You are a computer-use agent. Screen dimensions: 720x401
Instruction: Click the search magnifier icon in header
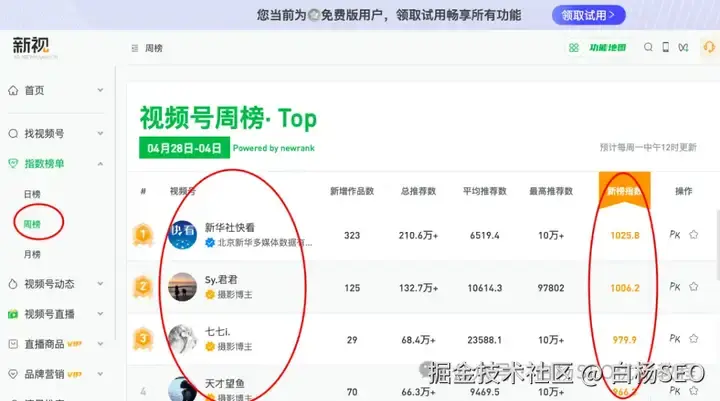point(648,47)
